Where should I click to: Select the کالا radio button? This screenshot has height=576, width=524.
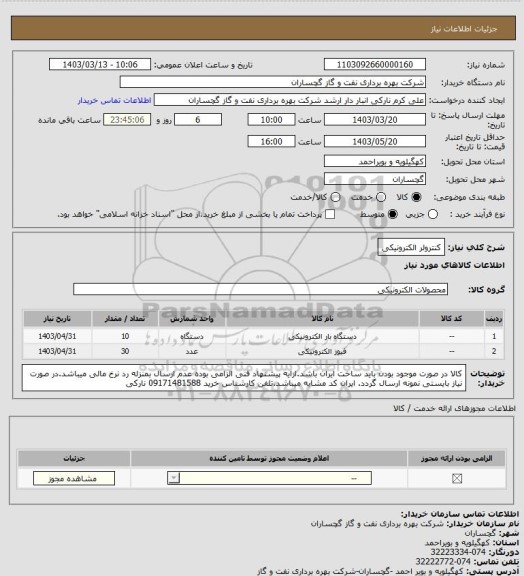point(416,197)
